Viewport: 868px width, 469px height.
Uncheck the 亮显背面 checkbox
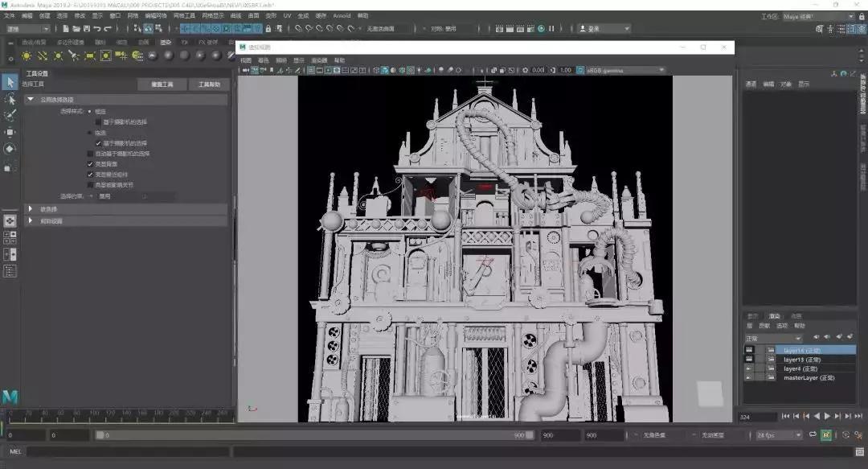[90, 163]
